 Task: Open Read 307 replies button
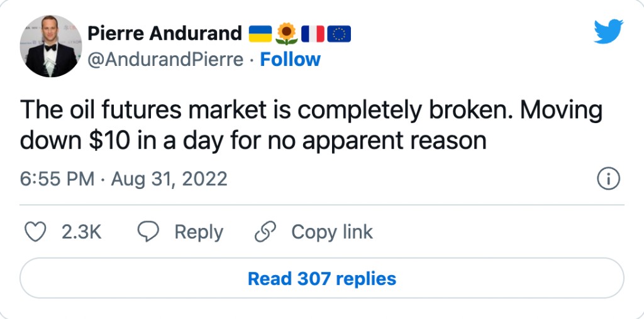click(322, 278)
